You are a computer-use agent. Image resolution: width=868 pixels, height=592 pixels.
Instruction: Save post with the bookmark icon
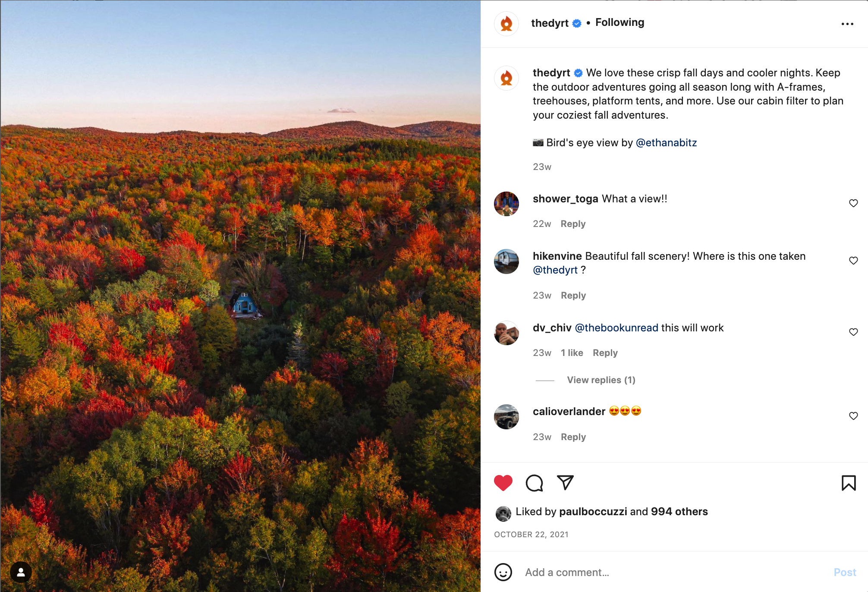849,483
